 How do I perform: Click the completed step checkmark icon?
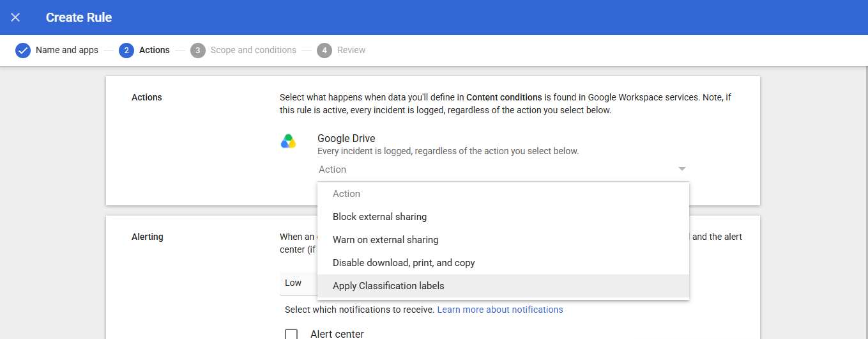[23, 51]
